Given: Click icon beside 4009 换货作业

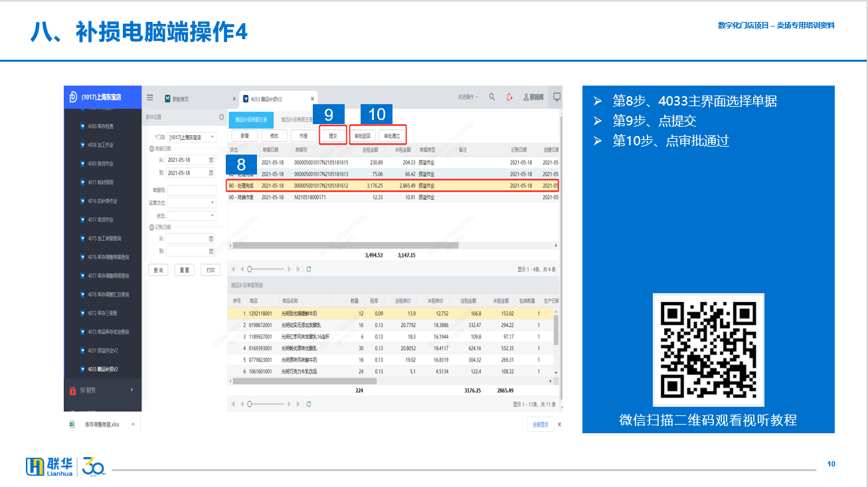Looking at the screenshot, I should (x=82, y=163).
